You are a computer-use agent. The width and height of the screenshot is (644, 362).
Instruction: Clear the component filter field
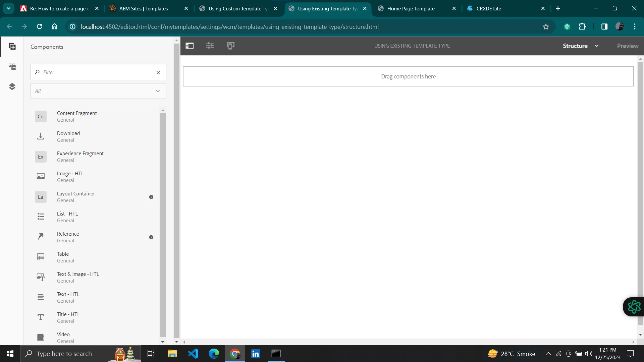pyautogui.click(x=158, y=72)
